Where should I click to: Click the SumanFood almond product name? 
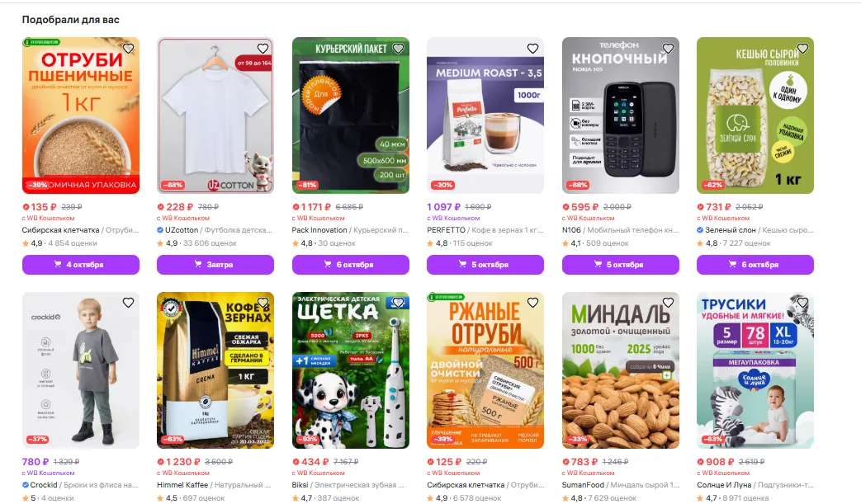tap(621, 485)
